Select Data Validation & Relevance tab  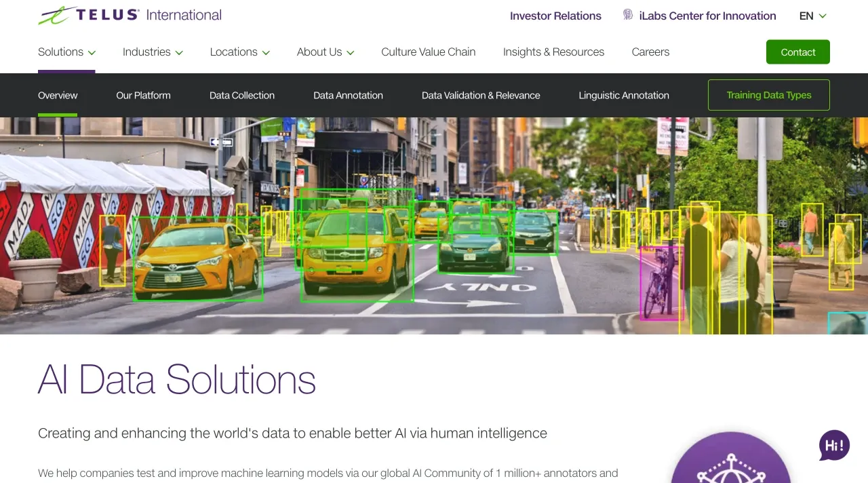coord(481,96)
